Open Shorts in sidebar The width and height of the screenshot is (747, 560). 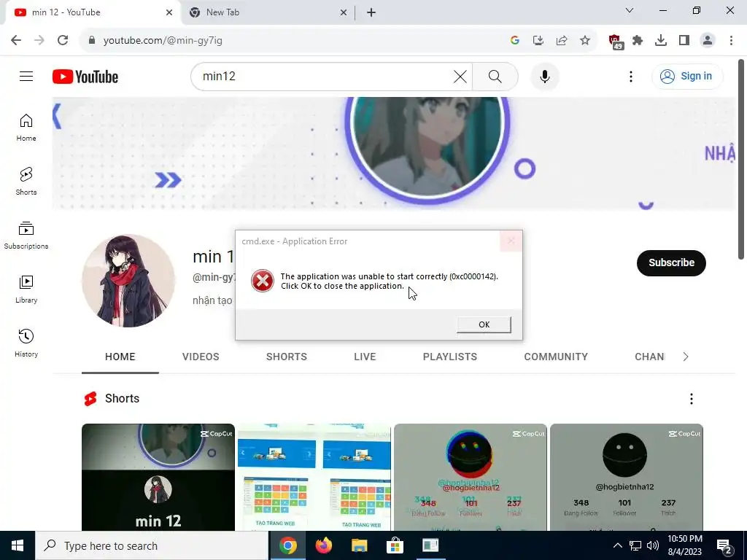tap(26, 182)
